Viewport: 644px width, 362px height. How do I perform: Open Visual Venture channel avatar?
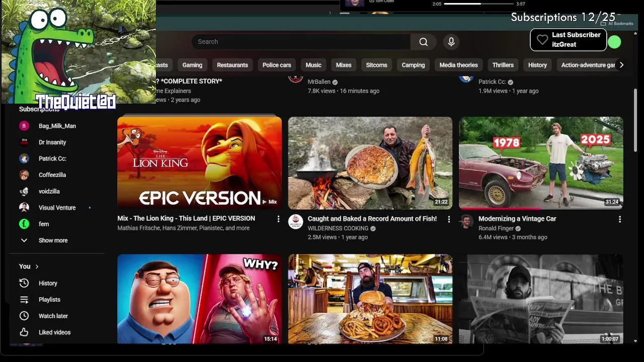tap(24, 208)
